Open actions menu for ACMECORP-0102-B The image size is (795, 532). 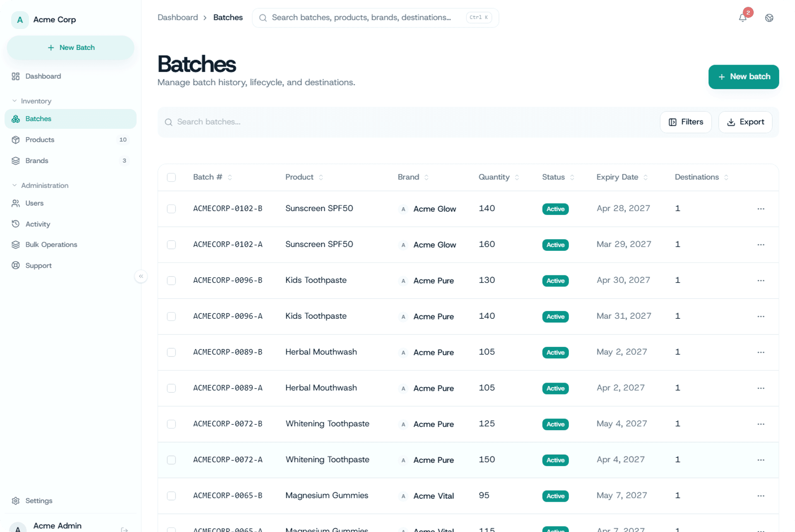(x=761, y=209)
